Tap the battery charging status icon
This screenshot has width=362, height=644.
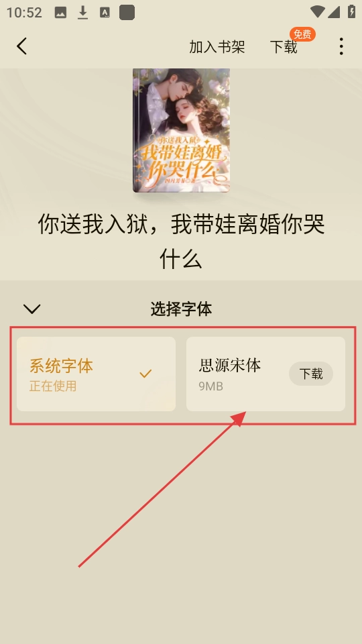pyautogui.click(x=351, y=11)
